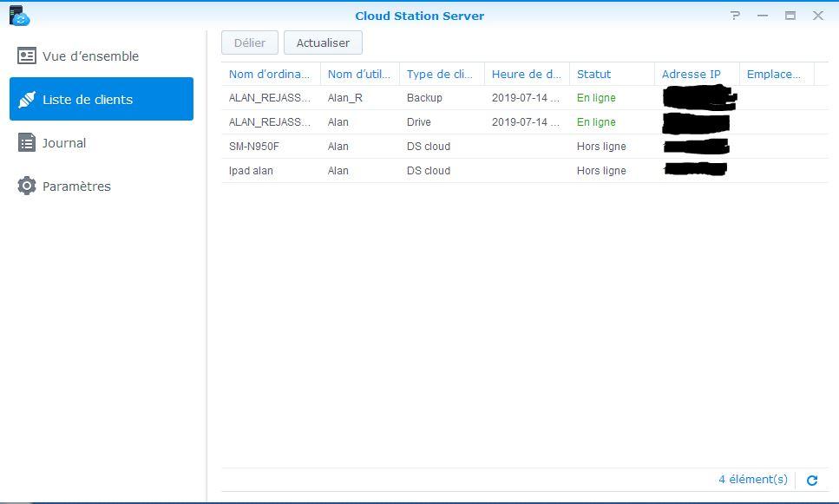Viewport: 839px width, 504px height.
Task: Click the Backup client type cell
Action: click(424, 98)
